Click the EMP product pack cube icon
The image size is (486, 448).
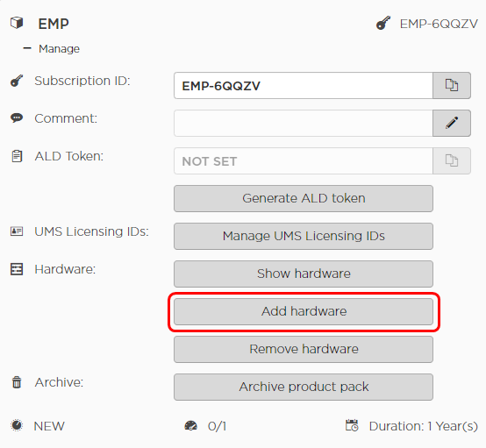tap(17, 23)
